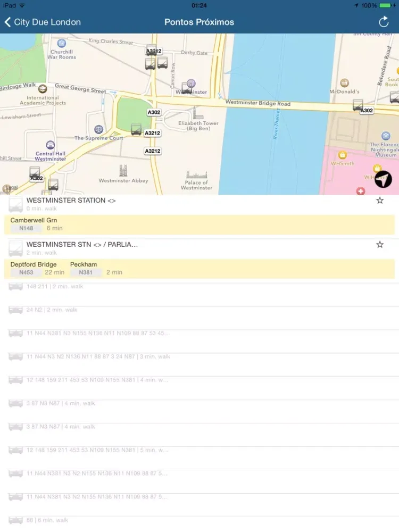Select Deptford Bridge N453 arrival
The image size is (399, 532).
37,268
